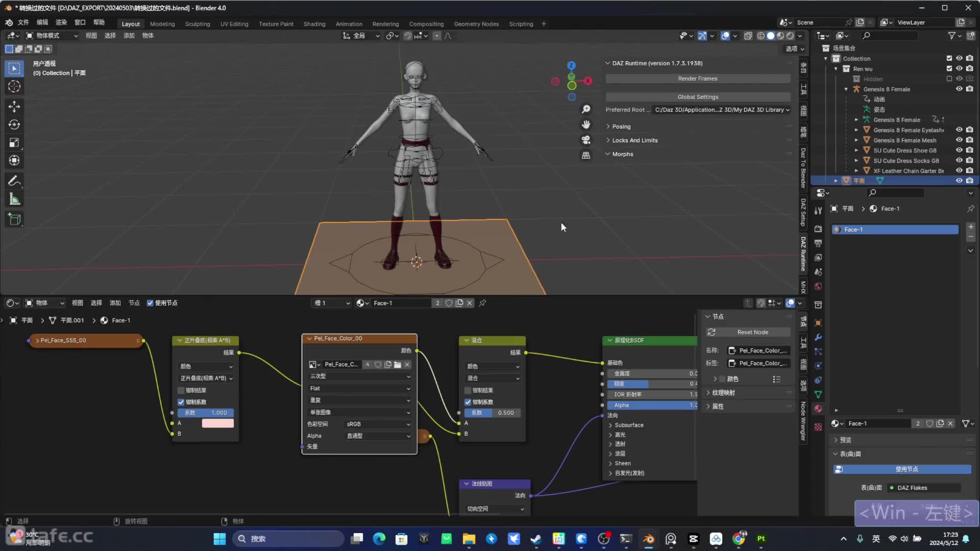This screenshot has height=551, width=980.
Task: Click the pink color swatch for input A
Action: [x=218, y=423]
